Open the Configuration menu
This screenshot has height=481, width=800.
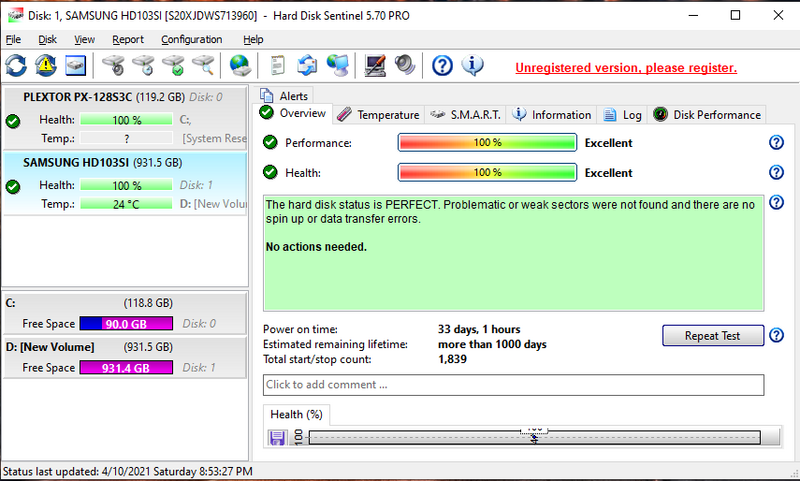tap(192, 39)
